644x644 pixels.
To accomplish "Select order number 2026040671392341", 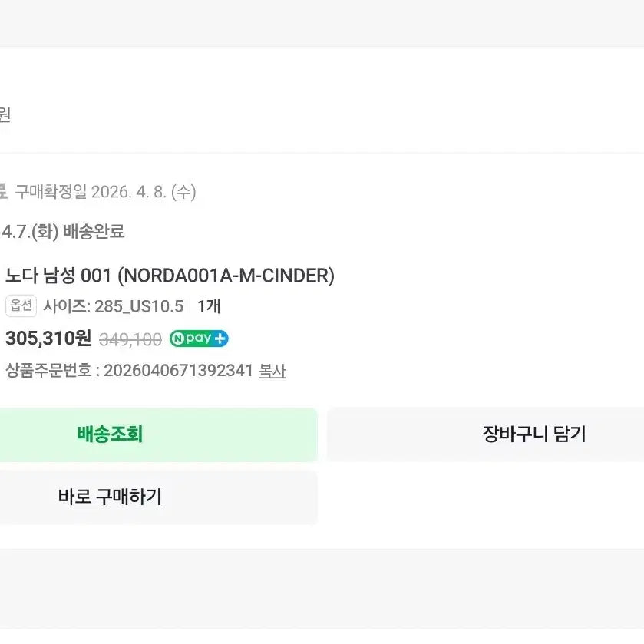I will [178, 371].
